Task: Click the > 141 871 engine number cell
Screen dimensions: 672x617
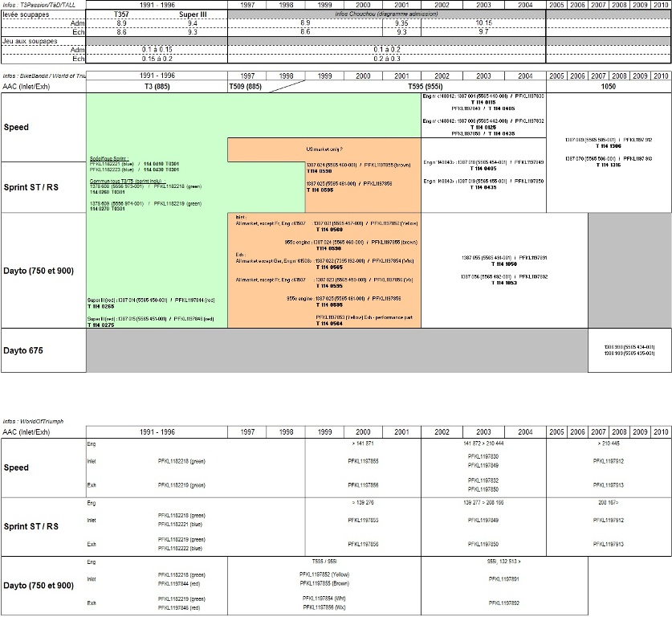Action: pyautogui.click(x=363, y=443)
